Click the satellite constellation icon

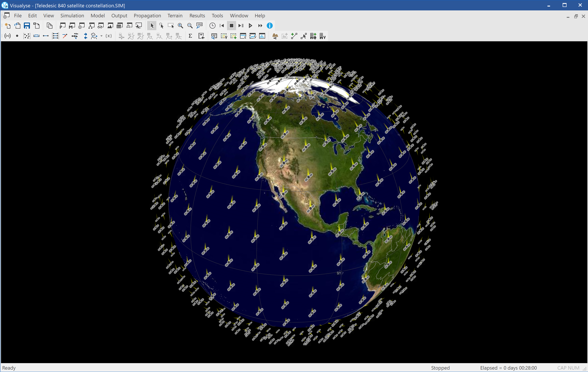click(x=75, y=36)
